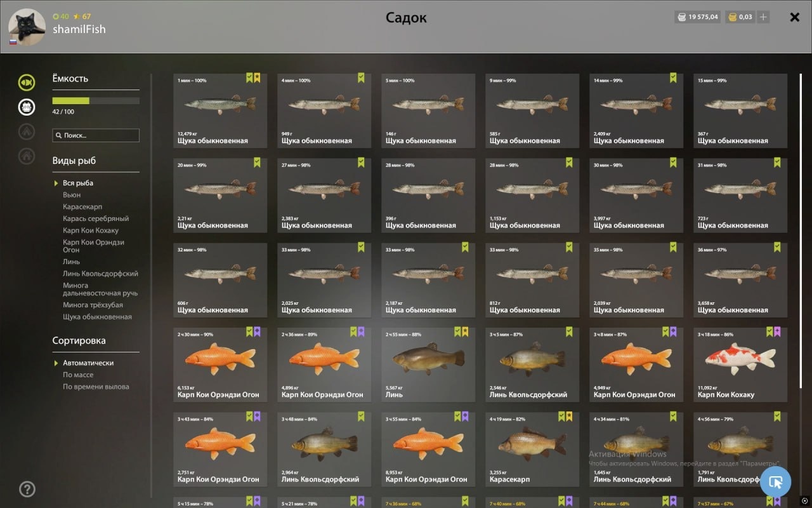Image resolution: width=812 pixels, height=508 pixels.
Task: Filter fish list by Щука обыкновенная
Action: 97,317
